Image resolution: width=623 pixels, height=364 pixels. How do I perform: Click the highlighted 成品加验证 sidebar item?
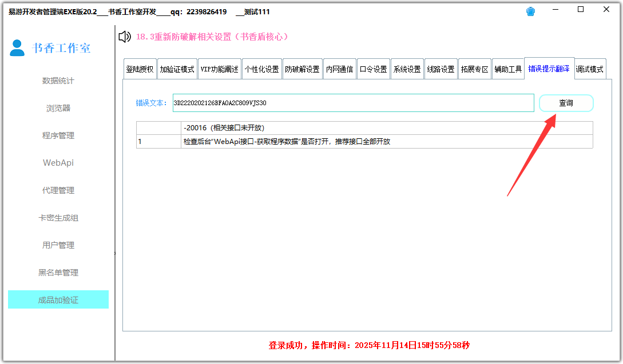click(x=58, y=299)
